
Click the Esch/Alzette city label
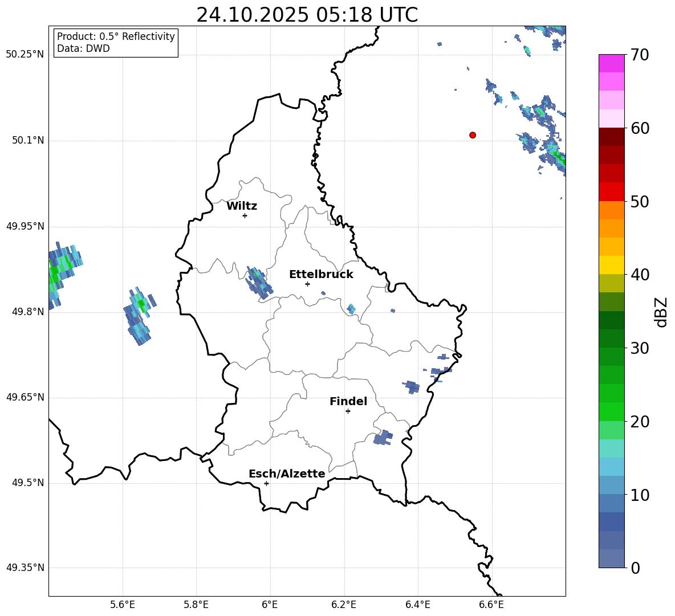coord(287,474)
